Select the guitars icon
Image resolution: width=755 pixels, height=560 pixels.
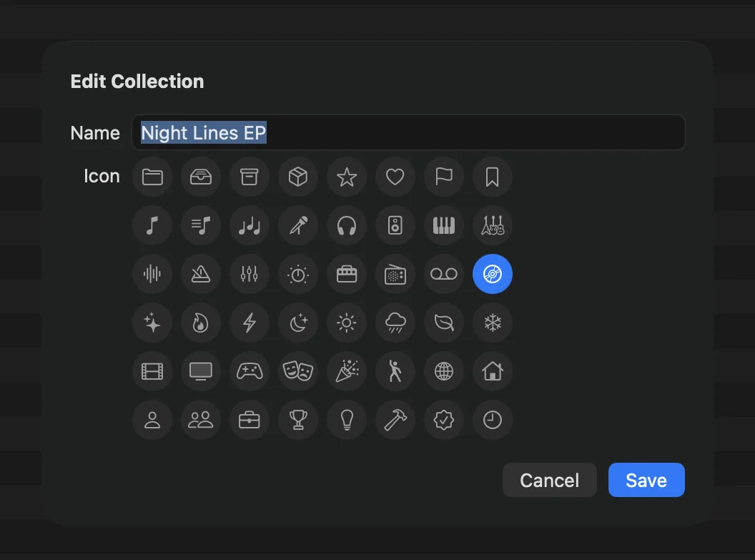coord(493,225)
